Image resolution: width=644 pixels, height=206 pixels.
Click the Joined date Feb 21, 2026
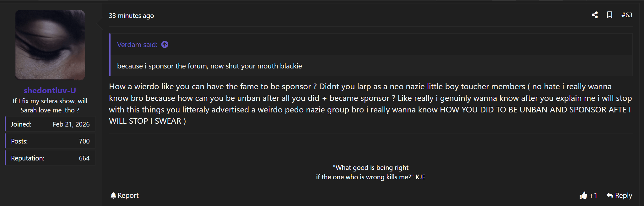click(71, 124)
